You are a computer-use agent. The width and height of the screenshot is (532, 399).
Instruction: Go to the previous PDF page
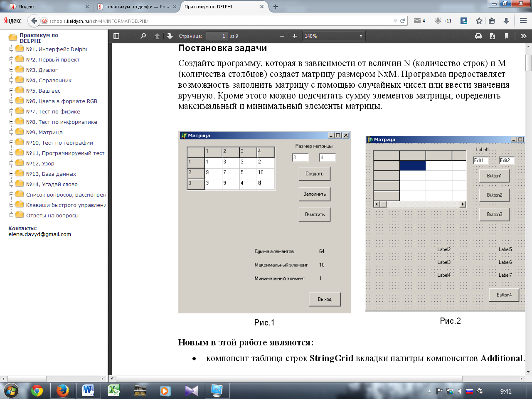tap(157, 36)
